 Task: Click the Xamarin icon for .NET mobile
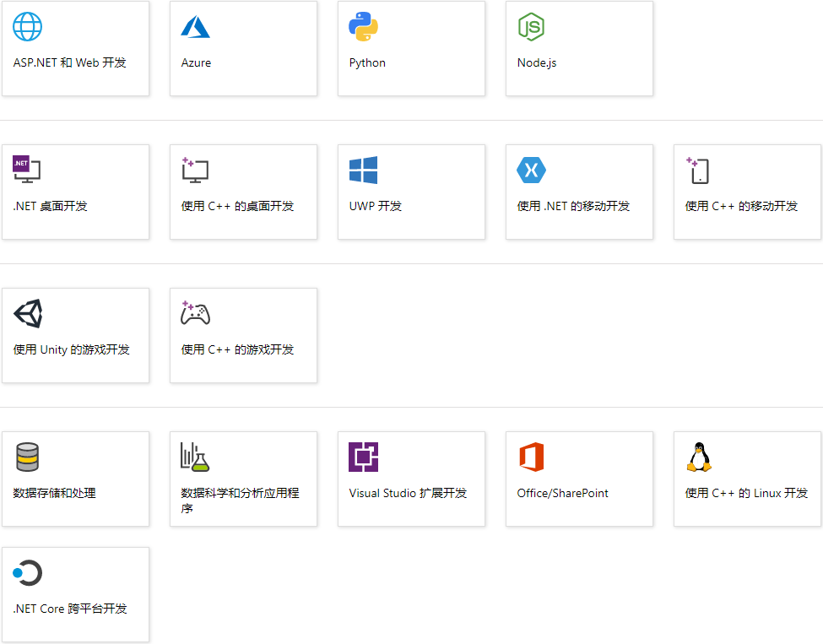(x=531, y=170)
